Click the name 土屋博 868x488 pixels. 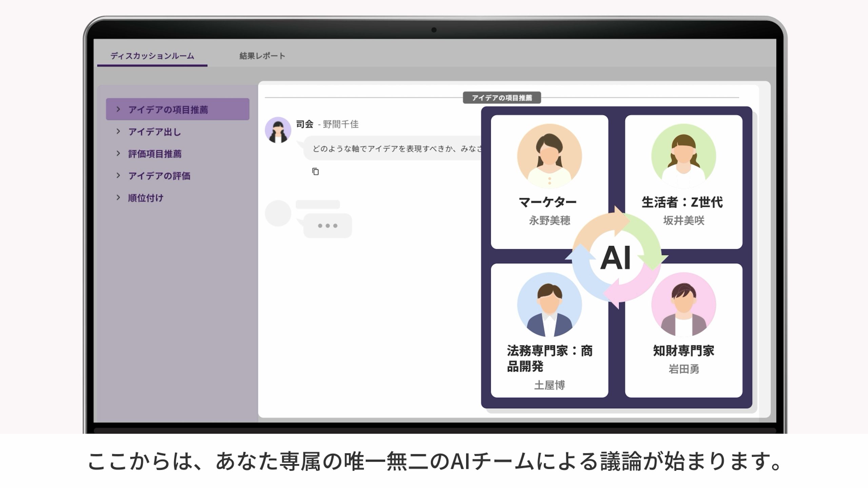point(549,385)
